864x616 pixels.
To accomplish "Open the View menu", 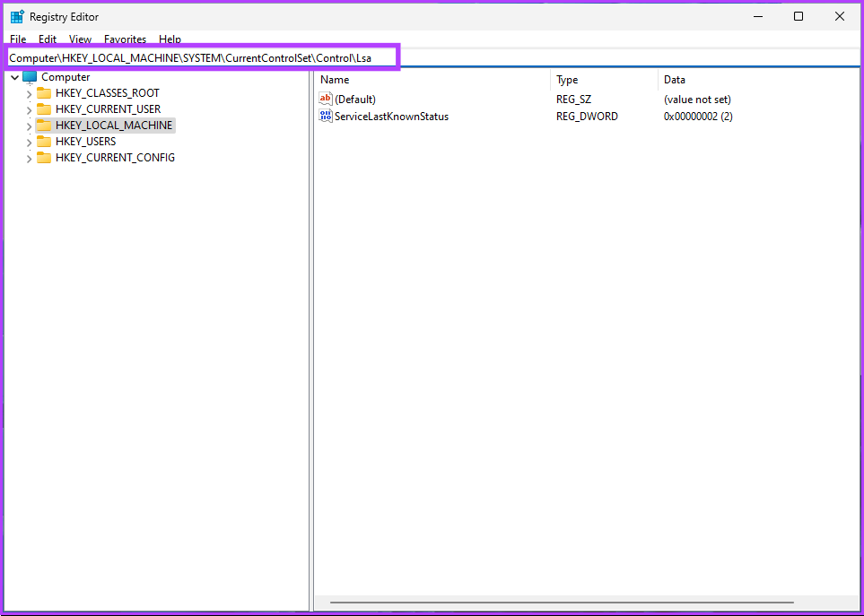I will [80, 39].
